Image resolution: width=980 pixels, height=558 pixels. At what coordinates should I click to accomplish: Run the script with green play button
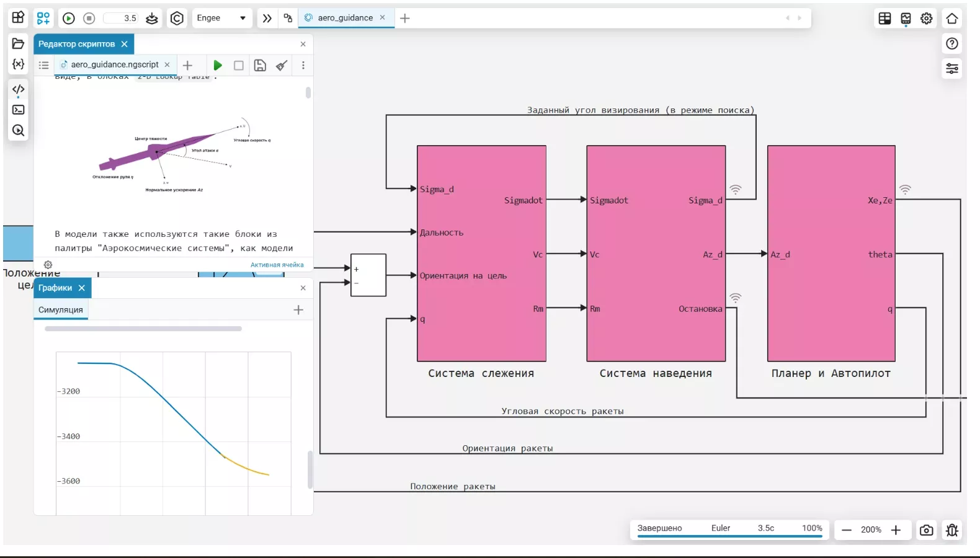(x=218, y=65)
